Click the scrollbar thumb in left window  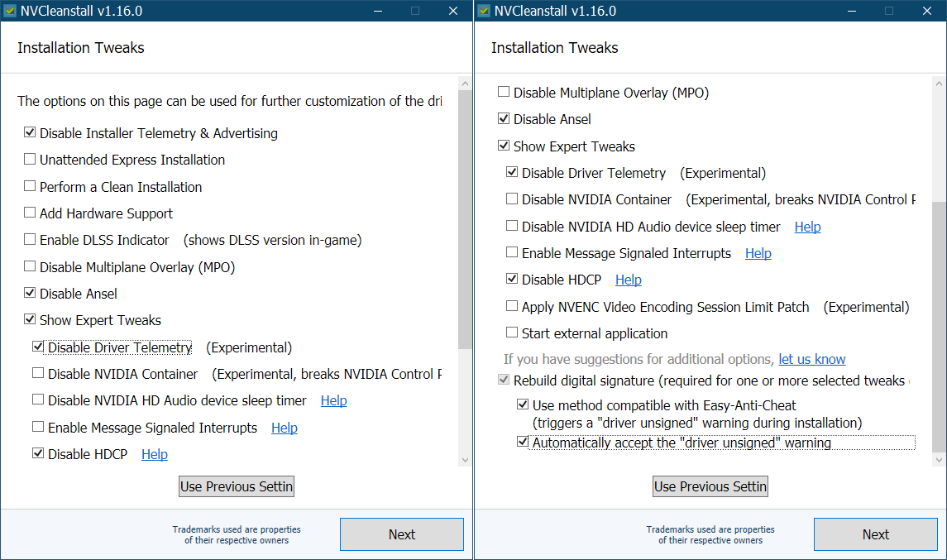465,220
